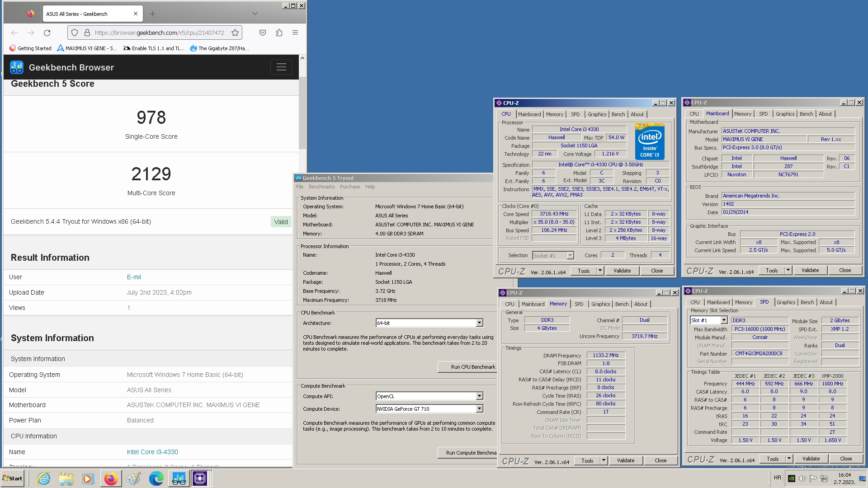Open MAXIMUS VI GENE bookmark

pyautogui.click(x=87, y=48)
